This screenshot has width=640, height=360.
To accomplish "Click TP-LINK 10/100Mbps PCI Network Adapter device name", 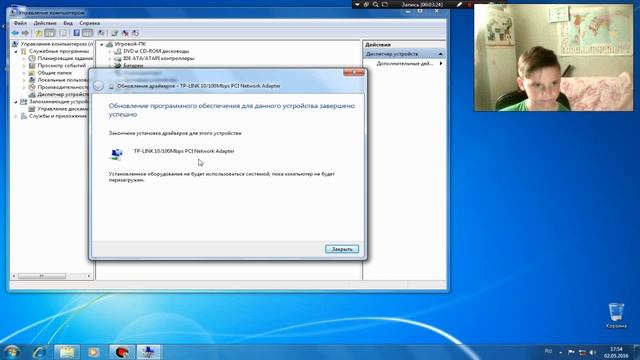I will click(184, 151).
